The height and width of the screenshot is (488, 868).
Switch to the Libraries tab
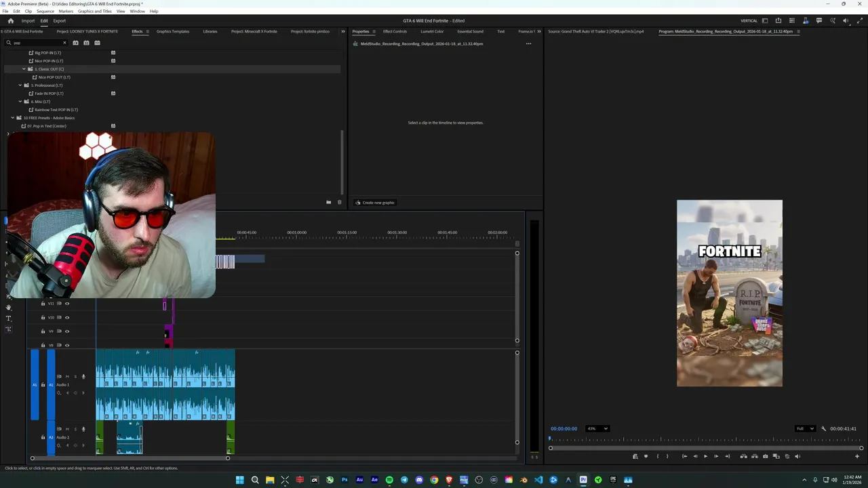coord(210,31)
